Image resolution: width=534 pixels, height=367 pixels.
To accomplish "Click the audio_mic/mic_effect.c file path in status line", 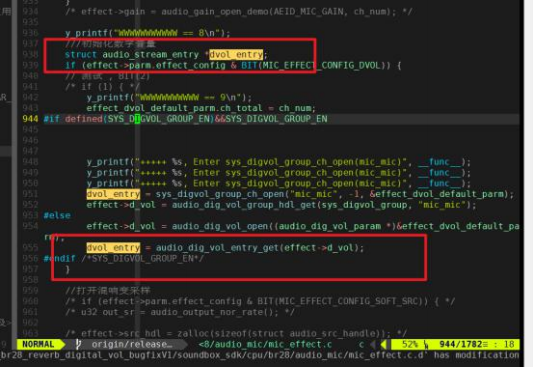I will (x=265, y=344).
